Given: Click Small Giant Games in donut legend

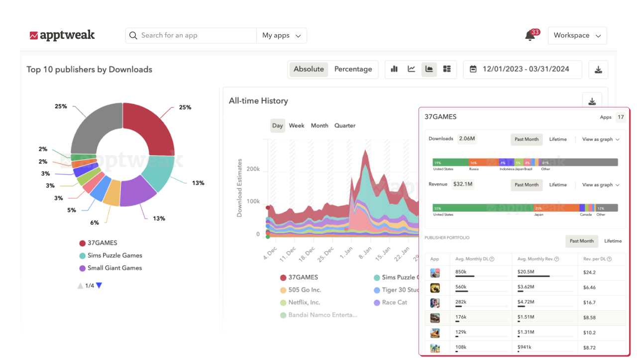Looking at the screenshot, I should tap(110, 268).
